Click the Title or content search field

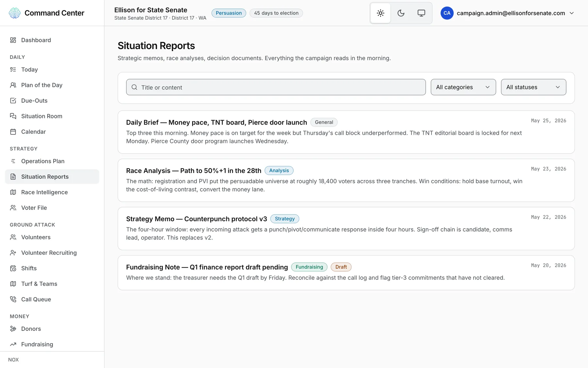pos(276,87)
